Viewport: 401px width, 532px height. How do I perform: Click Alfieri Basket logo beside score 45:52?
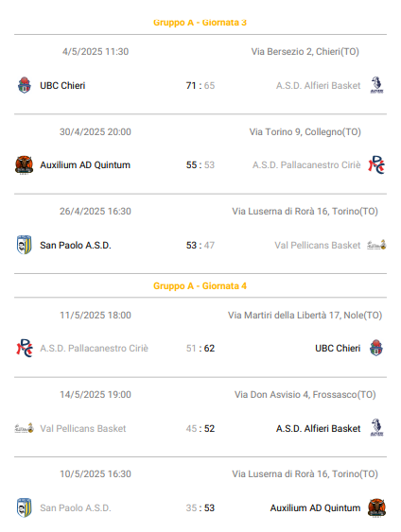[376, 428]
